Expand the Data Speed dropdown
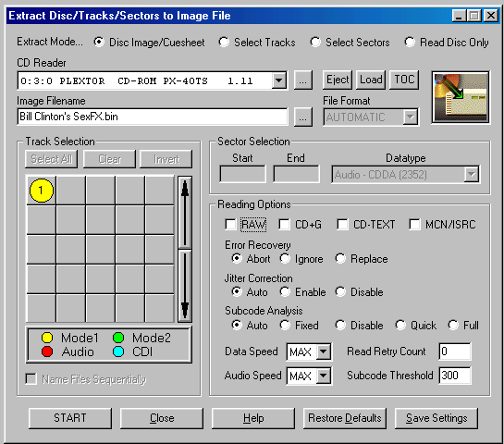Screen dimensions: 504x444 (324, 351)
